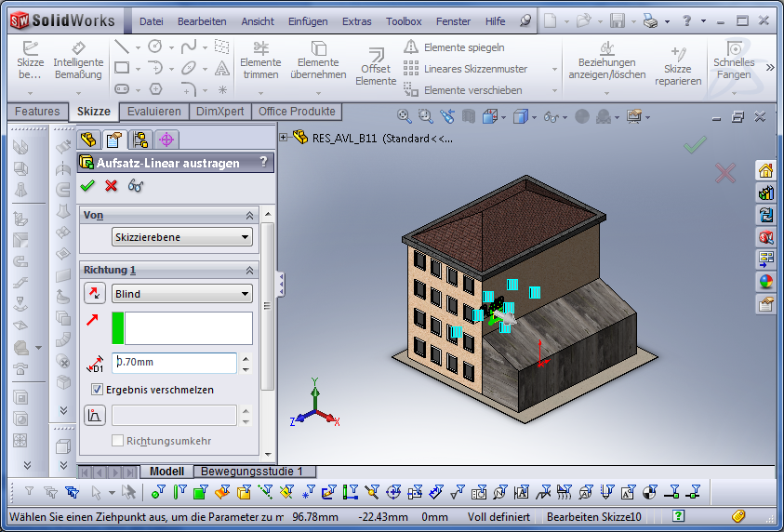
Task: Enable Richtungsumkehr checkbox
Action: pos(118,440)
